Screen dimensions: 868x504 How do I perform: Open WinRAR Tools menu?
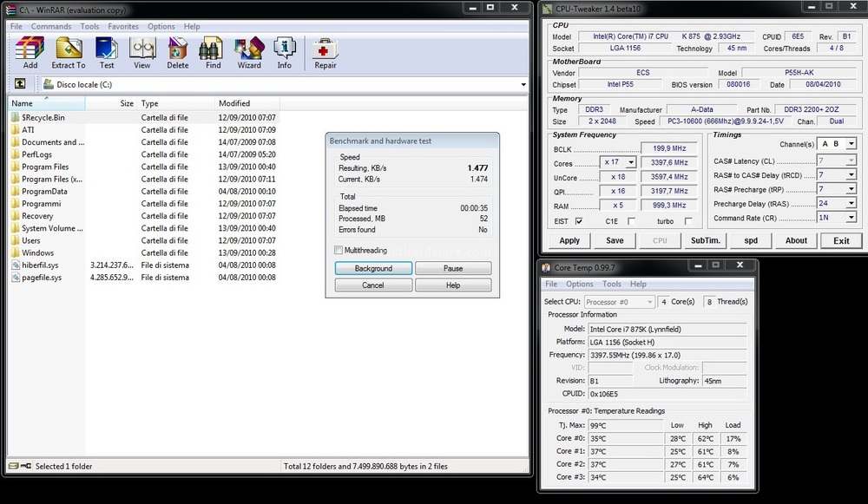(x=89, y=26)
